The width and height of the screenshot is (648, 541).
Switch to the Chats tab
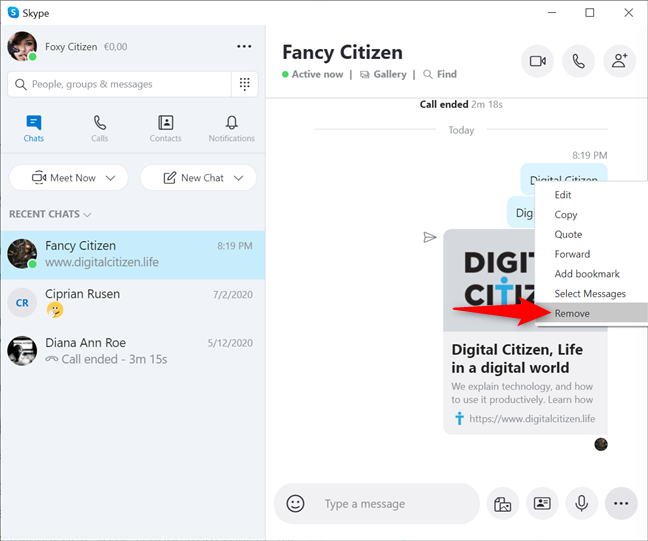[x=33, y=129]
